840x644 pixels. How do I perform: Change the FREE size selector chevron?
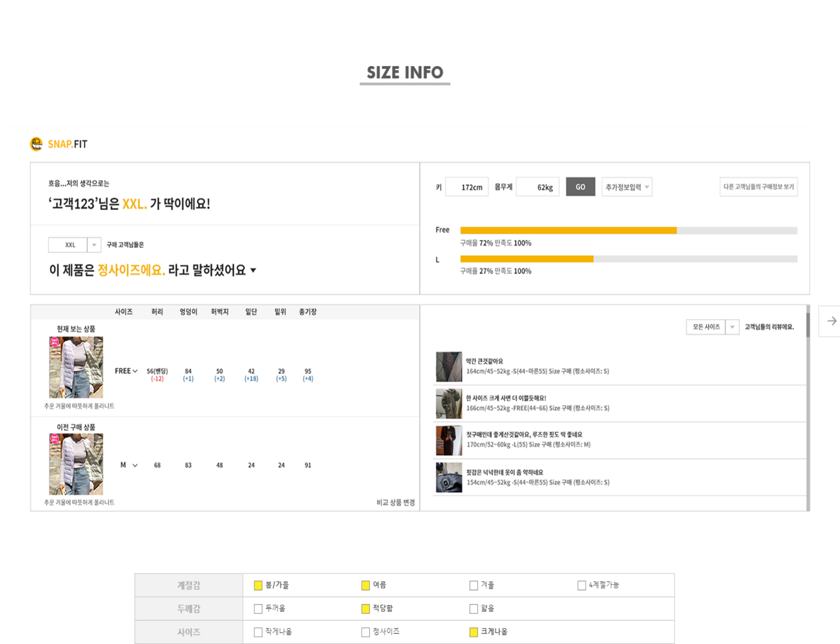[135, 371]
